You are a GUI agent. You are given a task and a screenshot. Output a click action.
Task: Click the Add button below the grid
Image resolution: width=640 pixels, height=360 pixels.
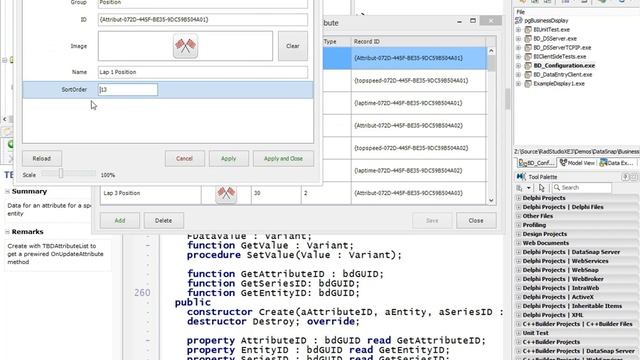(120, 220)
